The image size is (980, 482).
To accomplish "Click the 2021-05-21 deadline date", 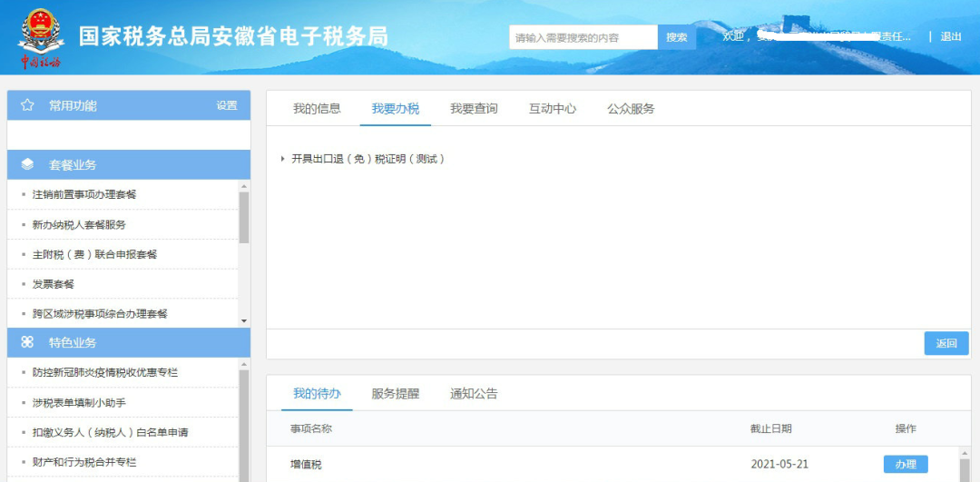I will pyautogui.click(x=780, y=465).
